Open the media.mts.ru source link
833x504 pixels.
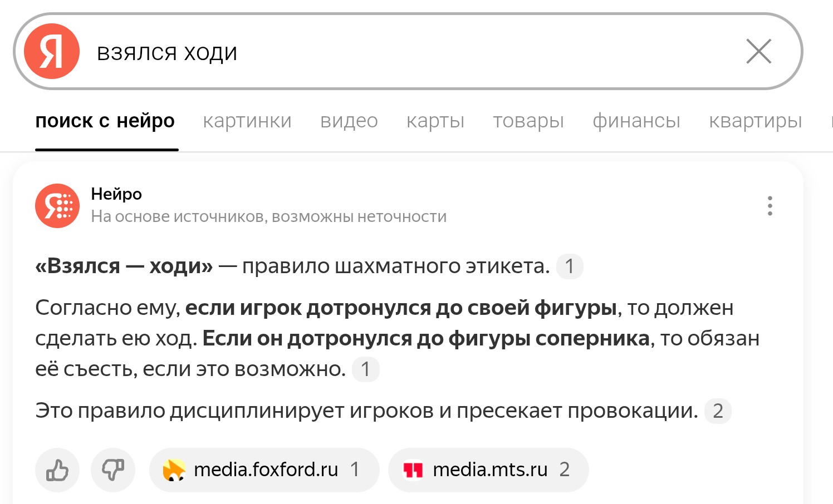pyautogui.click(x=488, y=470)
